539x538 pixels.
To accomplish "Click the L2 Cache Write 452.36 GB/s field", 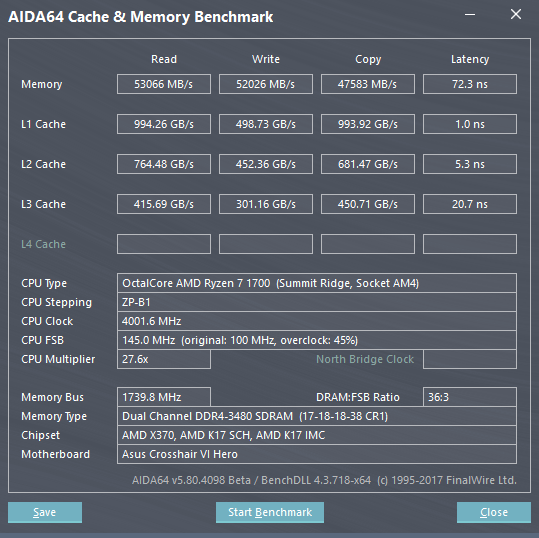I will [x=266, y=164].
